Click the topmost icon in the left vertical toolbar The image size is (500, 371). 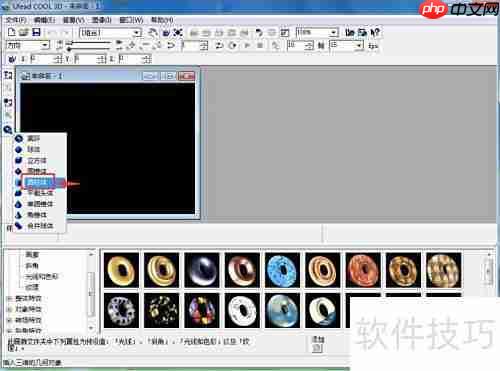click(x=8, y=75)
